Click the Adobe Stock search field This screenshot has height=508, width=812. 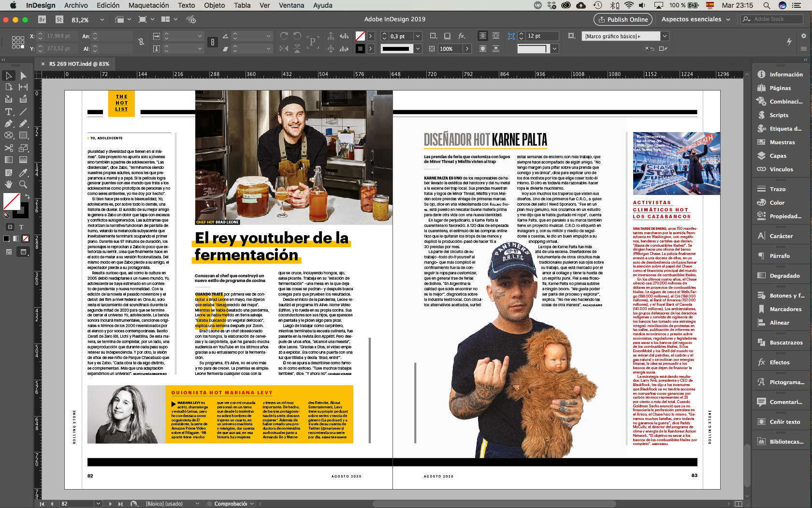[772, 19]
